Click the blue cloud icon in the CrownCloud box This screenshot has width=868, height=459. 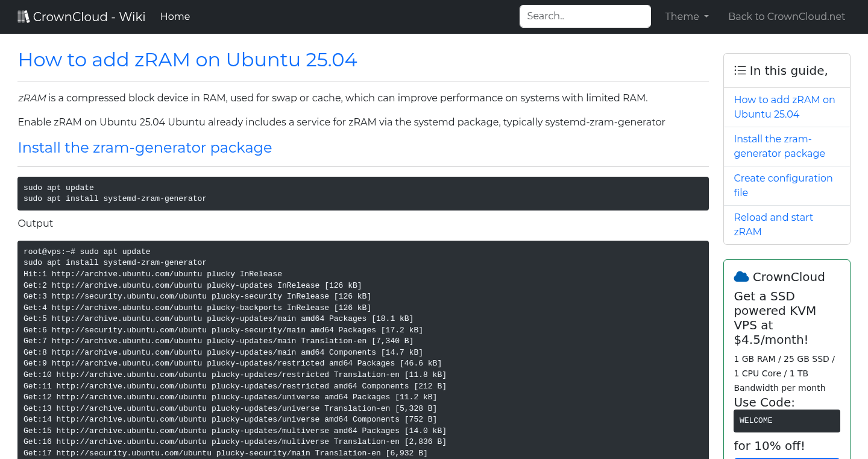741,276
